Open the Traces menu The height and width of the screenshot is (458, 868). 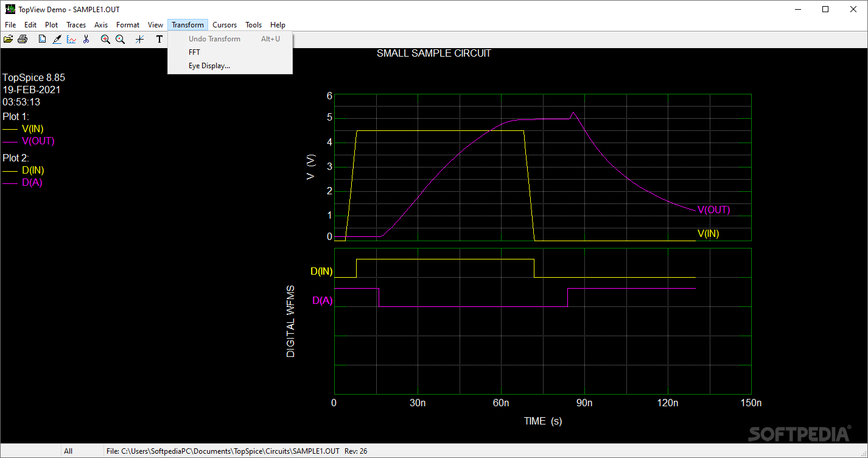coord(76,25)
